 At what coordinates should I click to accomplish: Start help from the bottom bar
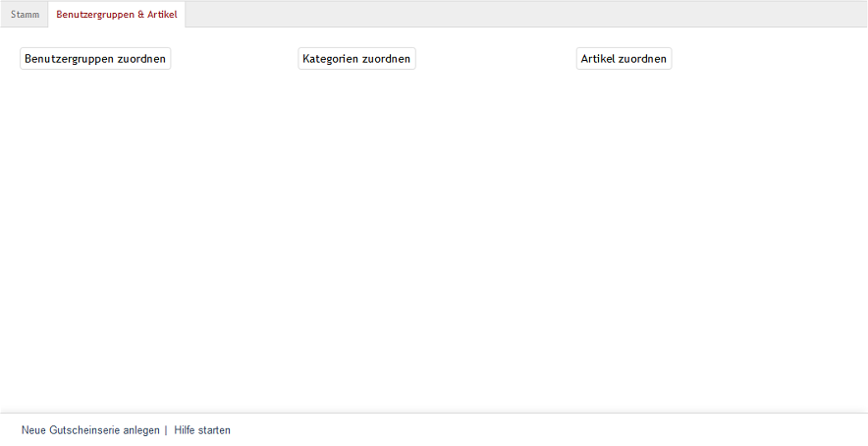point(202,430)
